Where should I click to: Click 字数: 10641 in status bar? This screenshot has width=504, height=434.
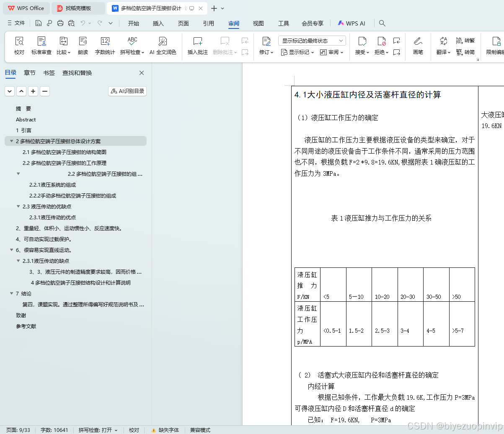54,430
